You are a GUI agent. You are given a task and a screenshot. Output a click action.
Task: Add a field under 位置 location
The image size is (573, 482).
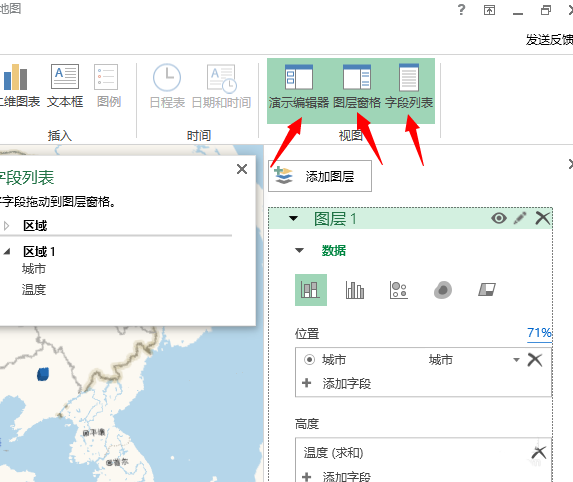click(337, 383)
